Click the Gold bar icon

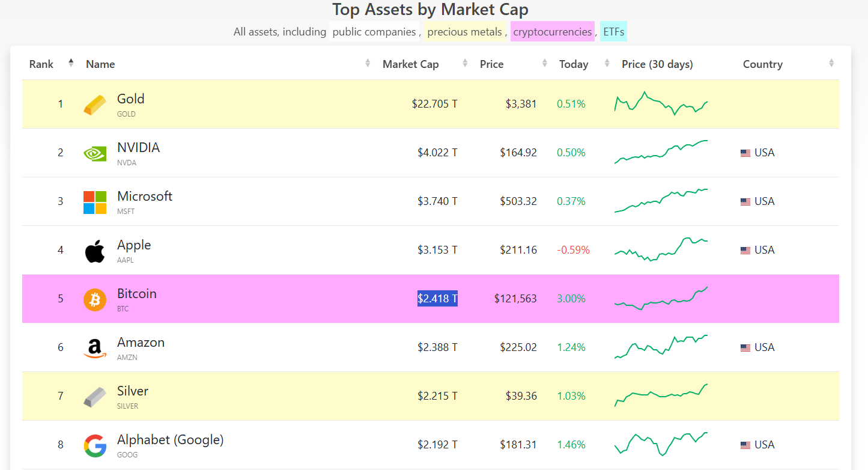(x=95, y=105)
